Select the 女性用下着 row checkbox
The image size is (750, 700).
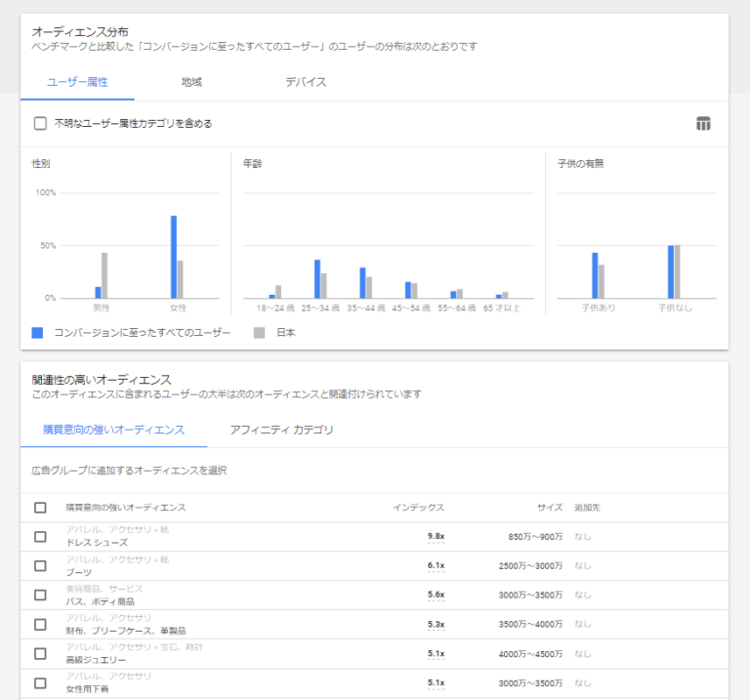40,682
